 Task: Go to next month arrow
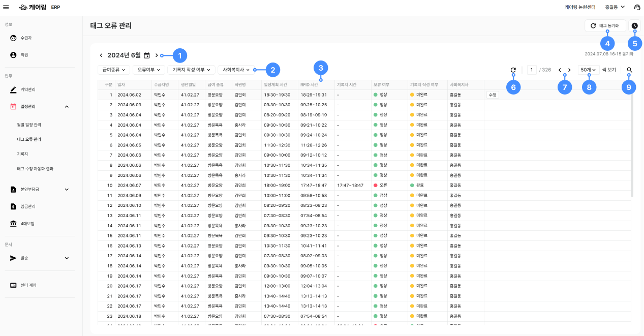[157, 55]
